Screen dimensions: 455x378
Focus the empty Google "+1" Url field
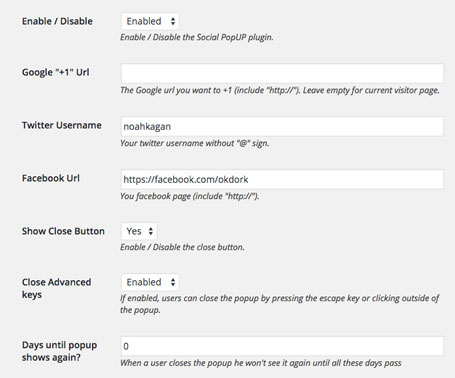(x=282, y=73)
